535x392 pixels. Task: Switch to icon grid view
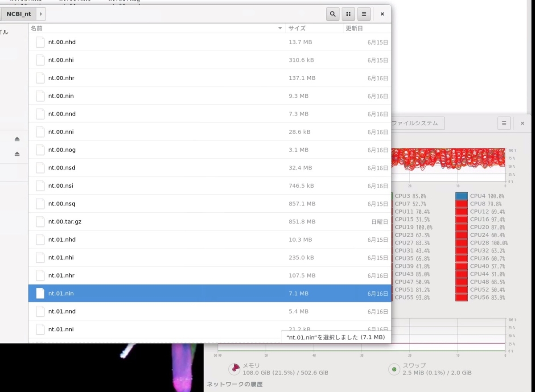tap(348, 14)
